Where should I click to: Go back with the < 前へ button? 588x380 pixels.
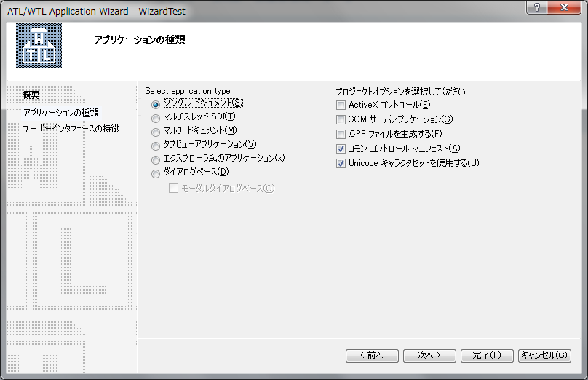(x=372, y=355)
